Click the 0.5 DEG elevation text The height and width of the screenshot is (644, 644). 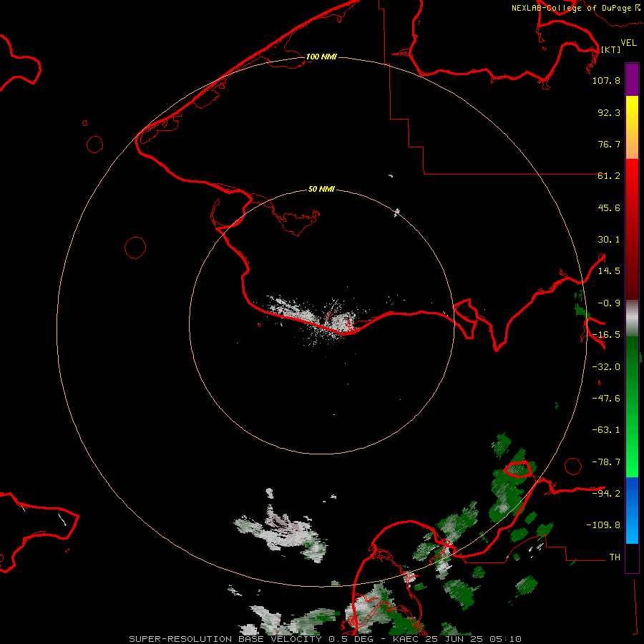coord(351,639)
